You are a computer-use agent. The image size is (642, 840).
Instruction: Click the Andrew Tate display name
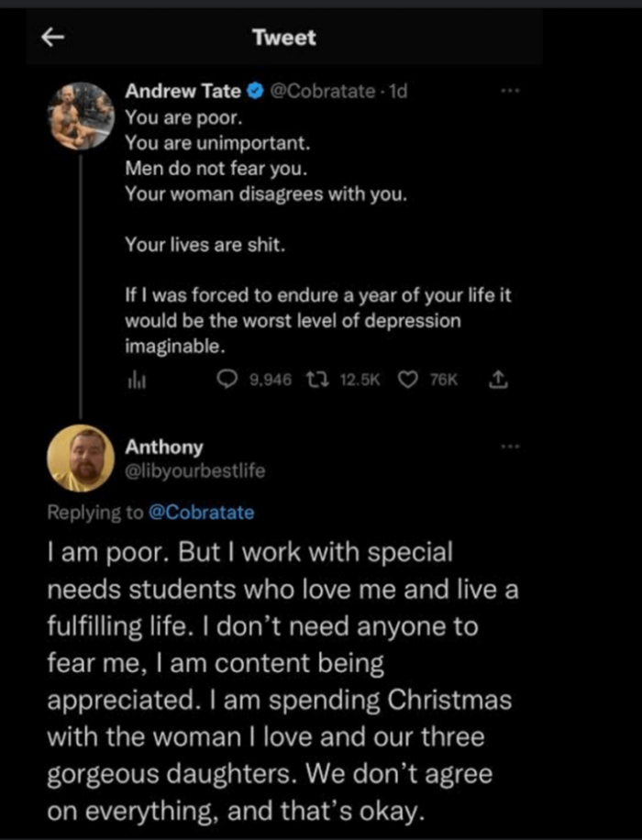[183, 91]
